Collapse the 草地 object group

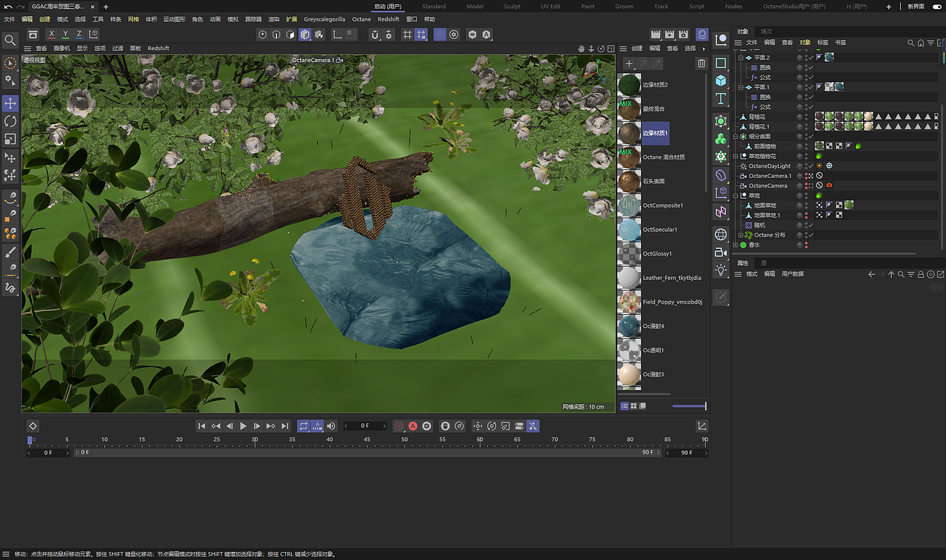(x=736, y=195)
